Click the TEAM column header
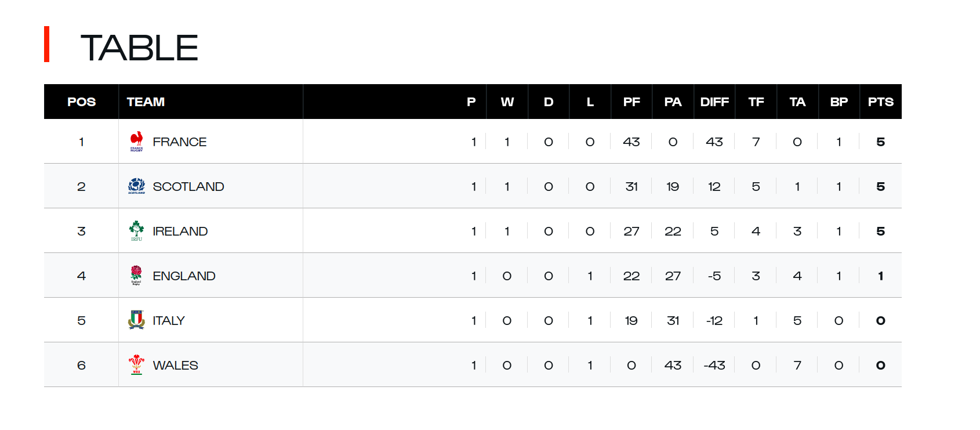The height and width of the screenshot is (430, 980). point(146,102)
